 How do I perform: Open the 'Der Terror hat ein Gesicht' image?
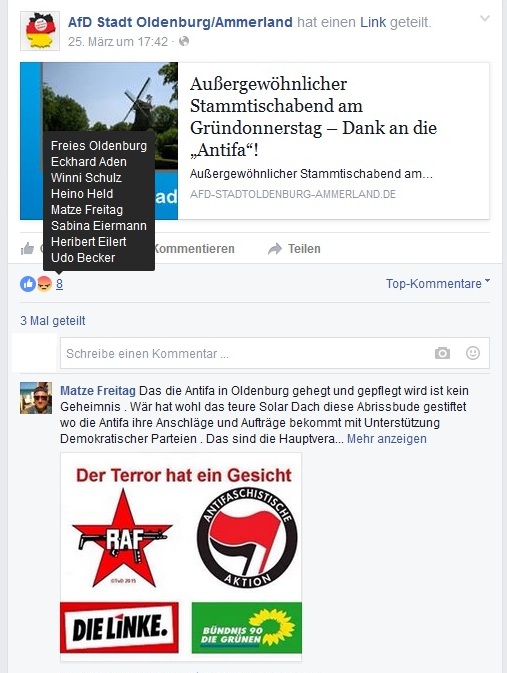point(181,557)
